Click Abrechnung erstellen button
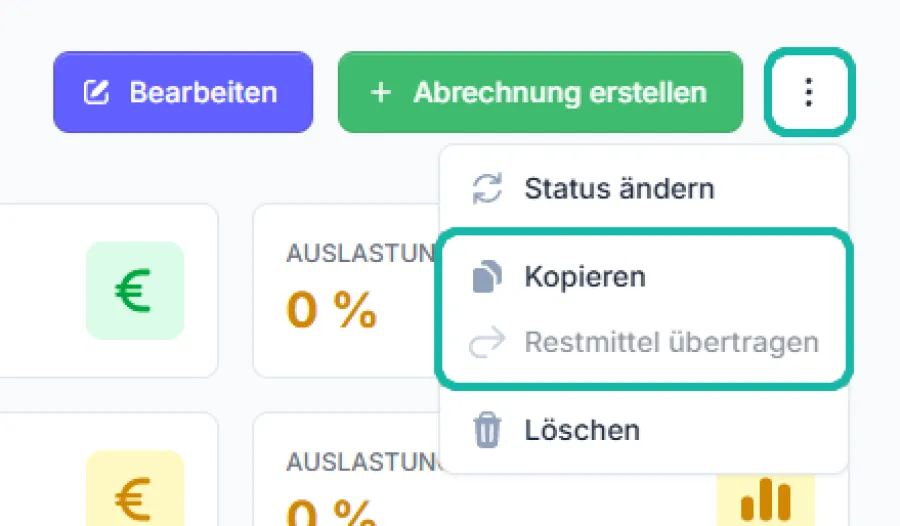Image resolution: width=900 pixels, height=526 pixels. pos(540,92)
